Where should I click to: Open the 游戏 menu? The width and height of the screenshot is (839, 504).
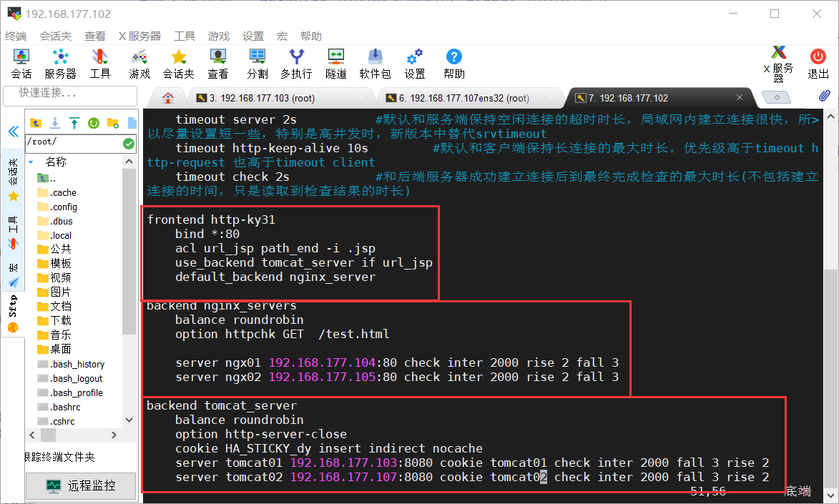pos(219,36)
